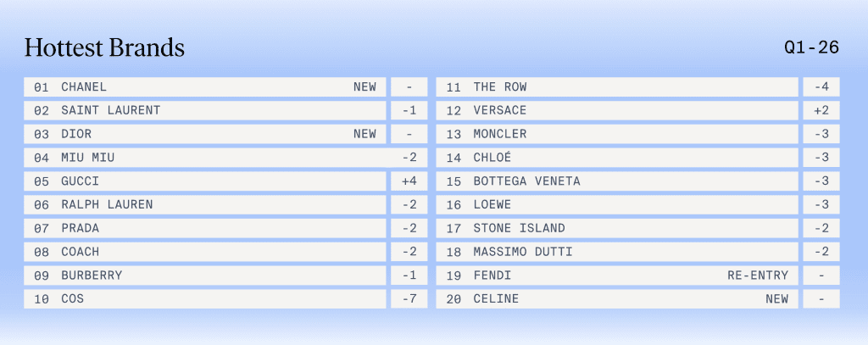Select the Prada row
Viewport: 868px width, 345px height.
(204, 228)
